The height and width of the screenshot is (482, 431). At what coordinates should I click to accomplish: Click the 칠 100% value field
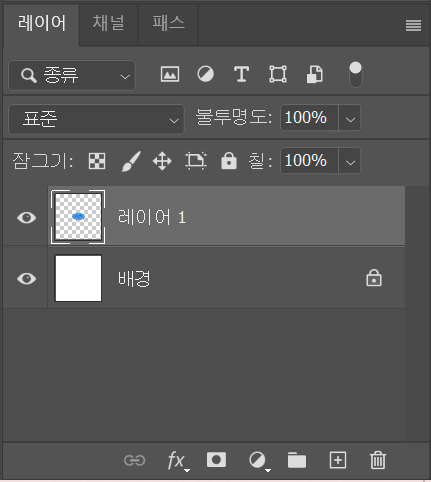coord(309,161)
